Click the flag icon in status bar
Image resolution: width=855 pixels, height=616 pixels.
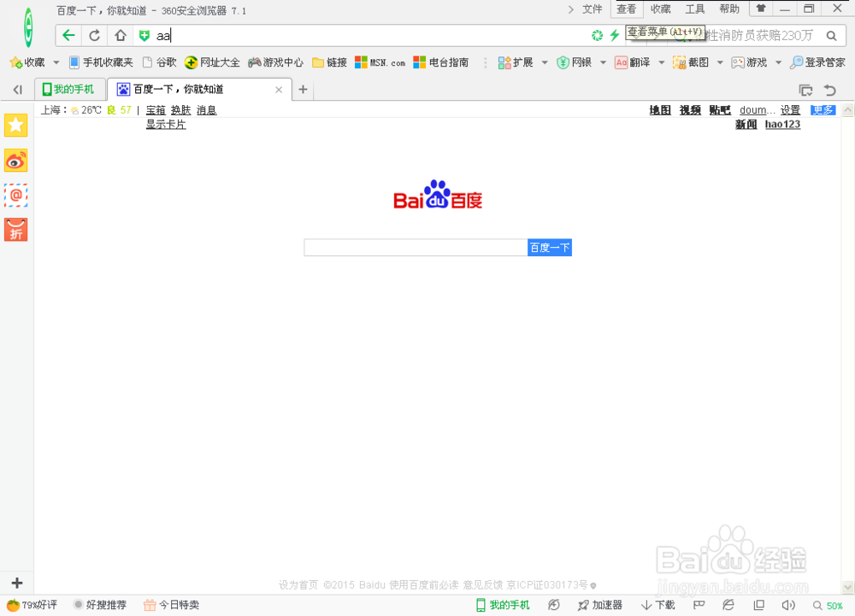(x=699, y=605)
